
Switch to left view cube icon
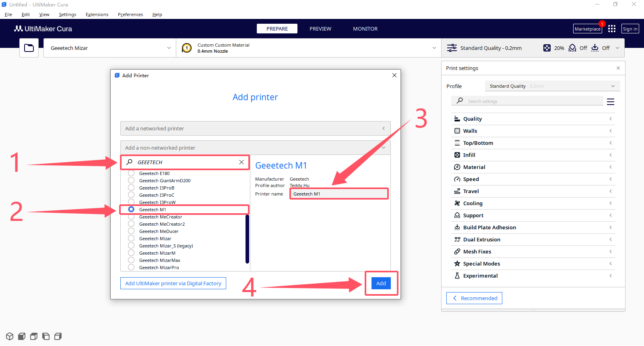point(46,336)
